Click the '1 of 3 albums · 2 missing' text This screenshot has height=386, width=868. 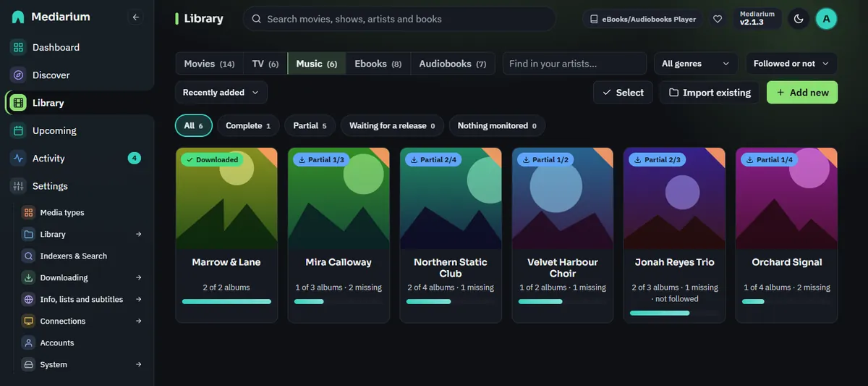[339, 288]
